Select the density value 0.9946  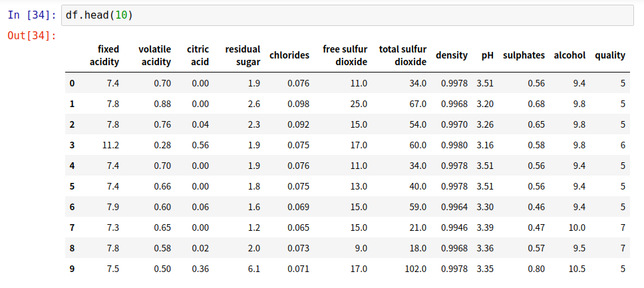(x=454, y=227)
